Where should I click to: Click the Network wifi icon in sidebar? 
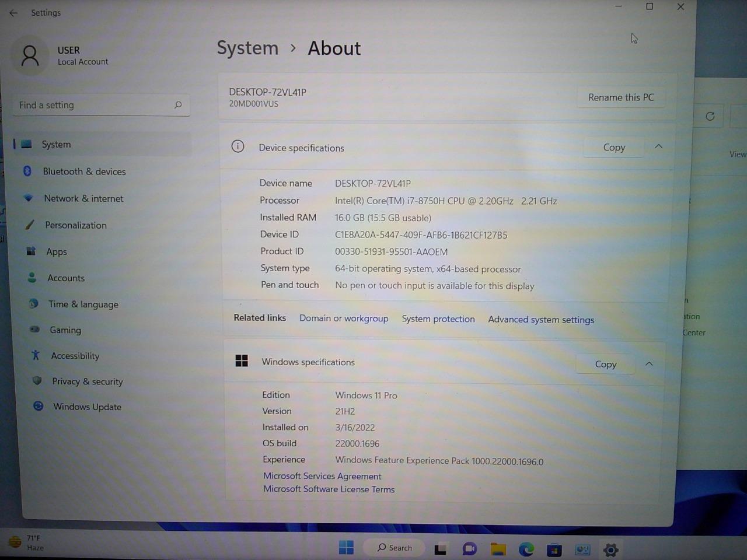[x=28, y=198]
